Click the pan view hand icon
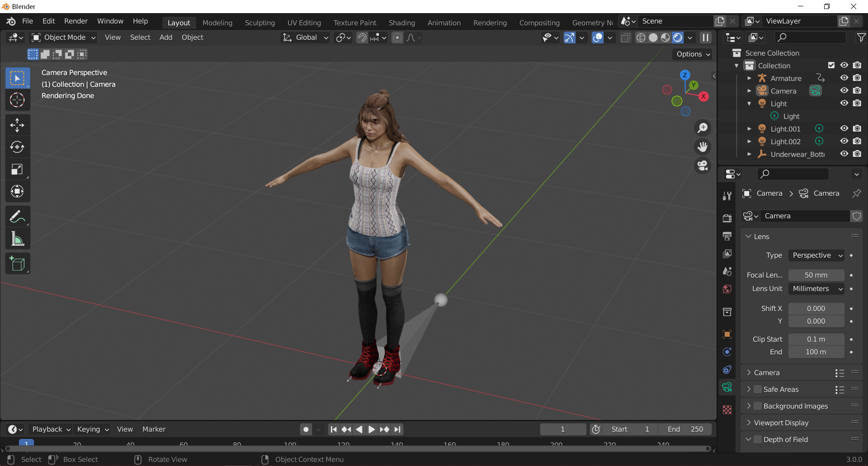Image resolution: width=868 pixels, height=466 pixels. point(703,147)
